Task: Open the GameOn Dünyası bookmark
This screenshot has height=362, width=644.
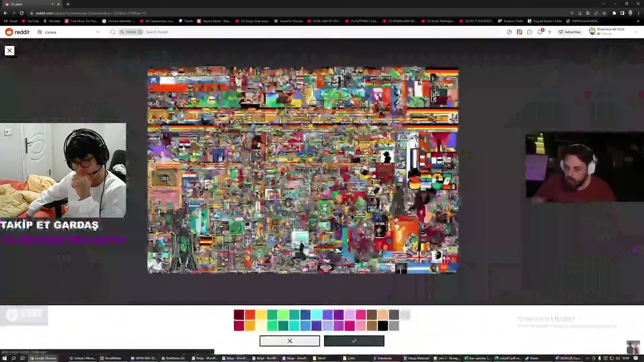Action: pos(288,21)
